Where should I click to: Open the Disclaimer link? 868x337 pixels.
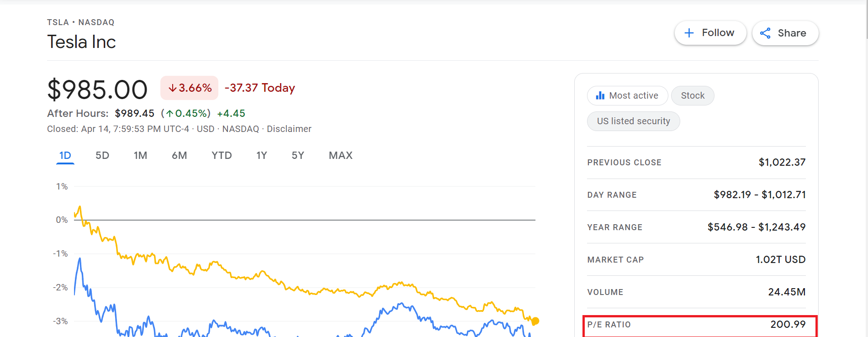tap(289, 129)
